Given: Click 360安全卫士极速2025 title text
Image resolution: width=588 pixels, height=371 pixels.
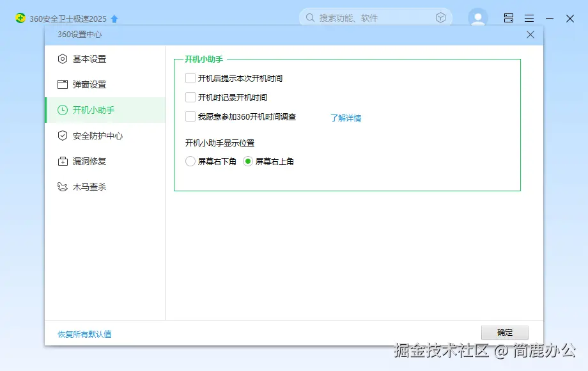Looking at the screenshot, I should coord(68,19).
